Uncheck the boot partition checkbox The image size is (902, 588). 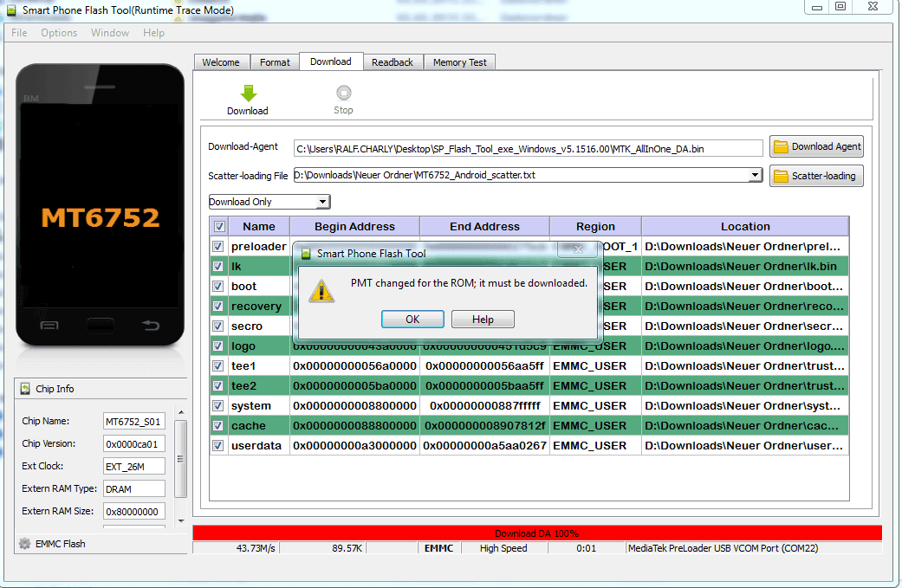click(x=218, y=287)
